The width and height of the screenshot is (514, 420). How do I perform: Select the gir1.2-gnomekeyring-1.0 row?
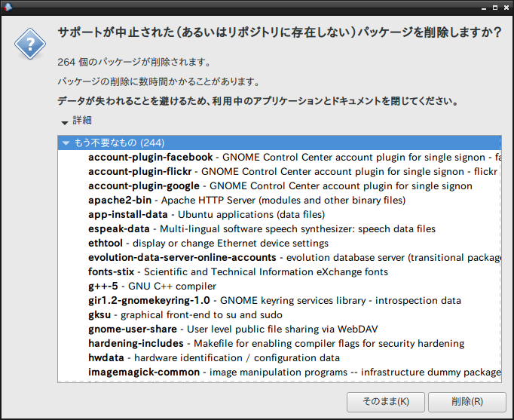tap(280, 300)
